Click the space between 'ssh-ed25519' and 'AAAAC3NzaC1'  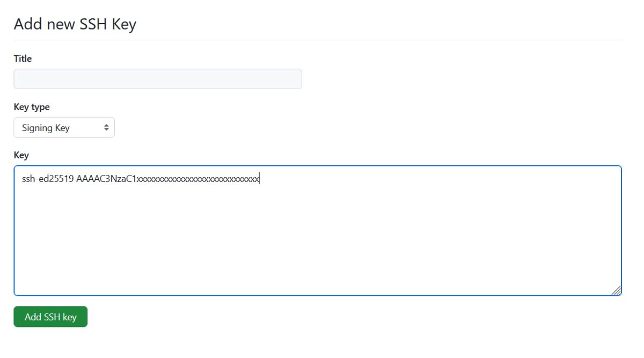[75, 179]
